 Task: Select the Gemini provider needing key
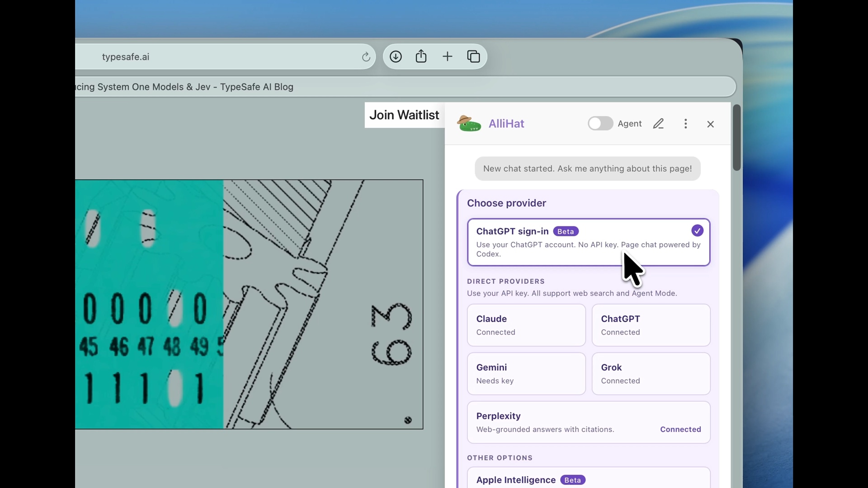coord(526,374)
